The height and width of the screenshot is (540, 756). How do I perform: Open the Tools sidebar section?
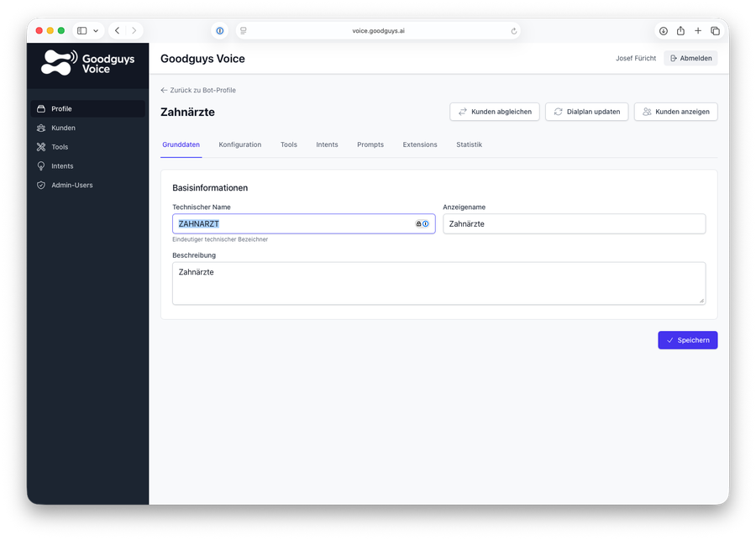pyautogui.click(x=60, y=147)
